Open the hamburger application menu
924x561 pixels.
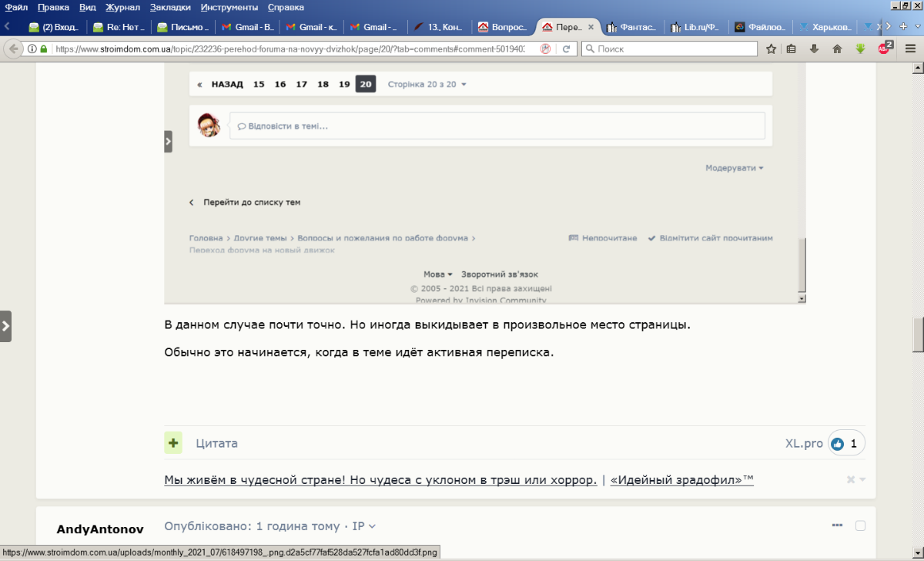(x=910, y=49)
